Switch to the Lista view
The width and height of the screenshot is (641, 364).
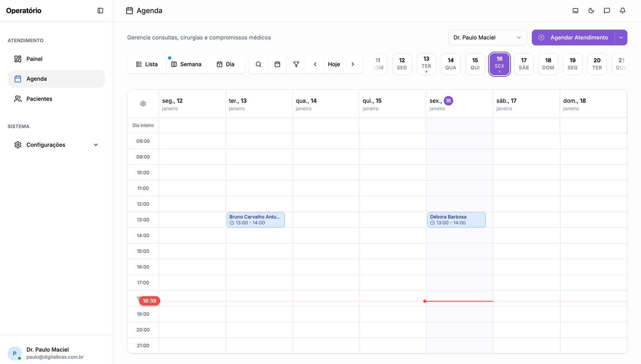click(x=146, y=64)
